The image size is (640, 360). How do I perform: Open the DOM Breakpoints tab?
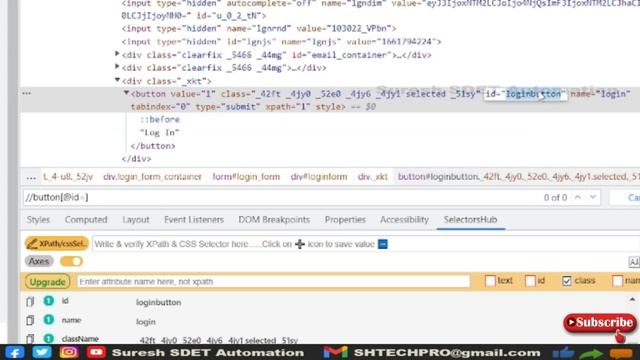pos(274,220)
